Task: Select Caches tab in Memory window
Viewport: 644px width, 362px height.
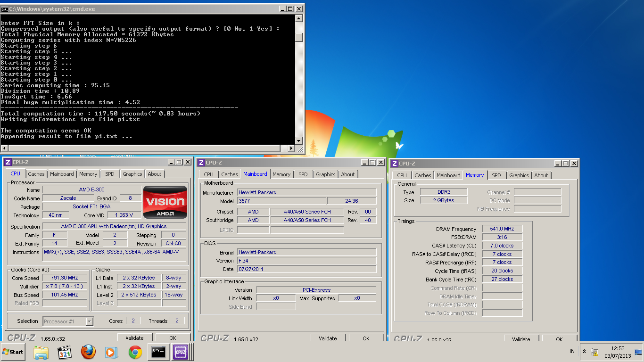Action: coord(423,175)
